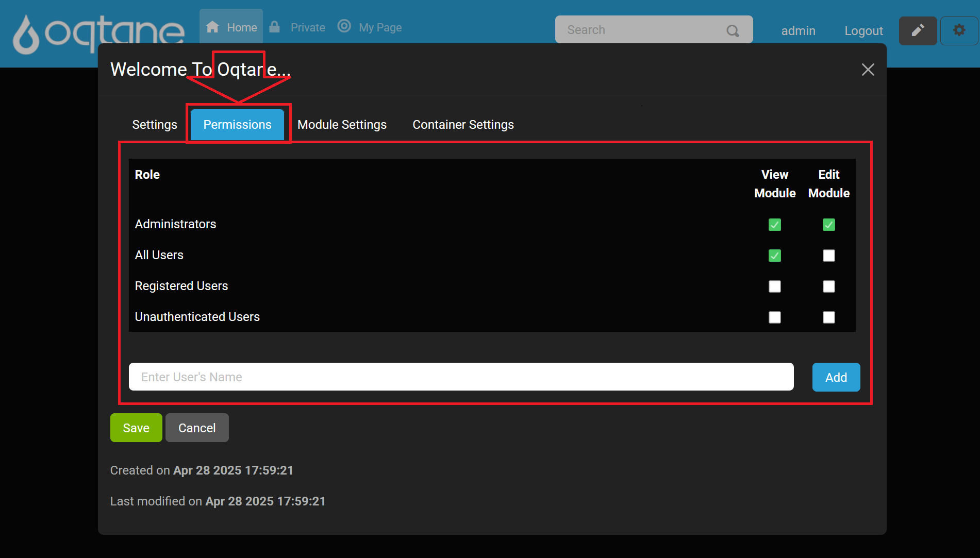Screen dimensions: 980x558
Task: Uncheck Administrators Edit Module checkbox
Action: pos(829,225)
